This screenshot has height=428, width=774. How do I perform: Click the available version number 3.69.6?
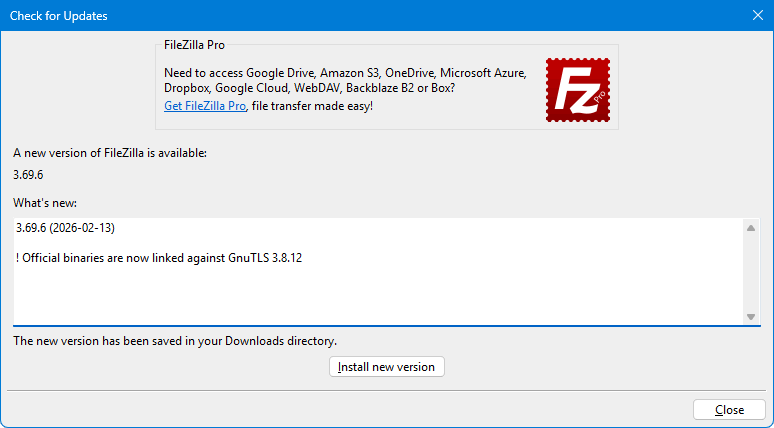30,174
